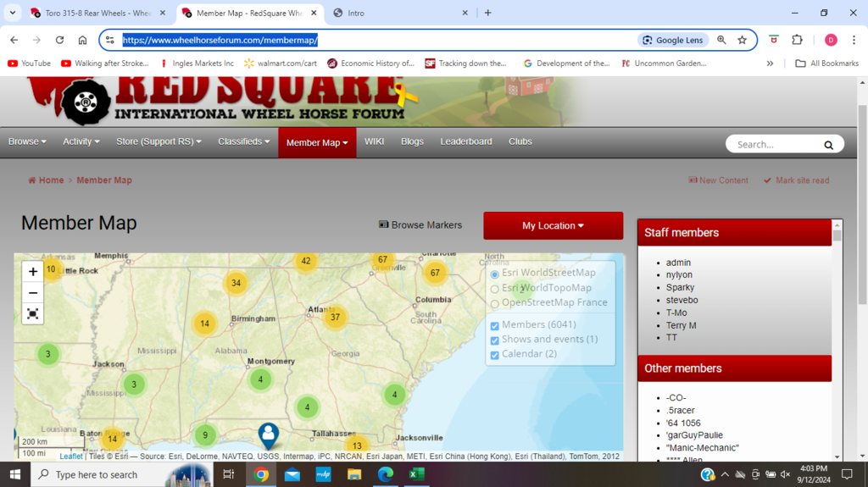
Task: Open New Content link
Action: (718, 180)
